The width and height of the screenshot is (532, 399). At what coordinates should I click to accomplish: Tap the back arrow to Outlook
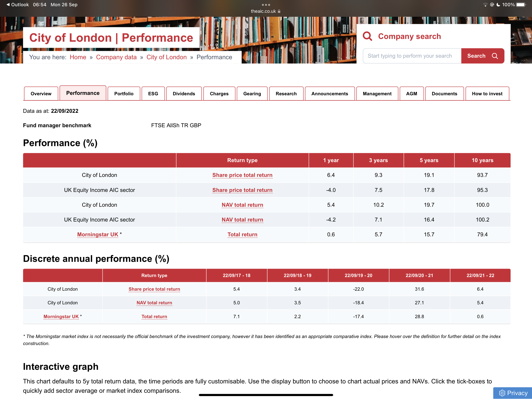click(x=8, y=4)
